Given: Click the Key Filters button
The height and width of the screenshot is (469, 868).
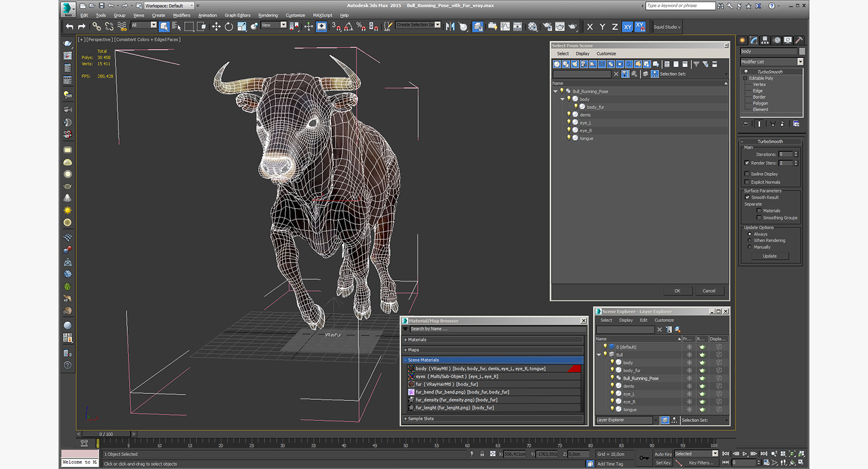Looking at the screenshot, I should (x=701, y=463).
